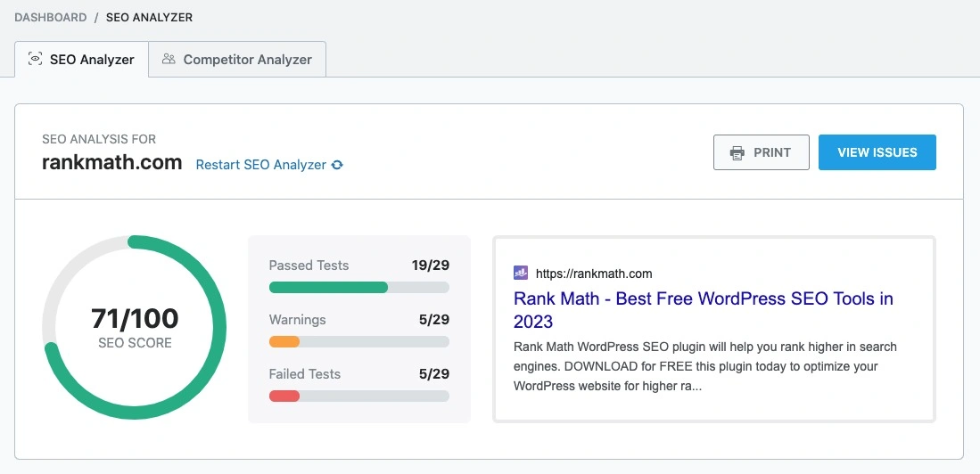Image resolution: width=980 pixels, height=474 pixels.
Task: Click the https://rankmath.com URL in preview
Action: click(594, 274)
